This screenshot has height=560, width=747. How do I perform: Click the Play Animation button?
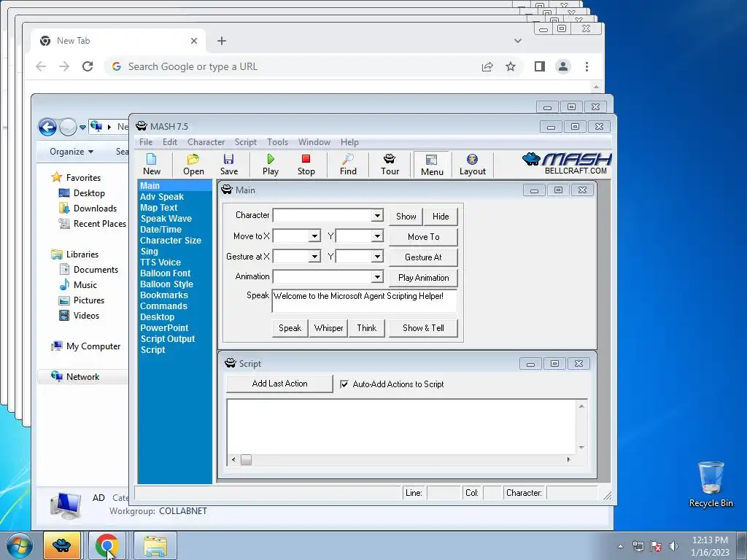click(x=424, y=278)
